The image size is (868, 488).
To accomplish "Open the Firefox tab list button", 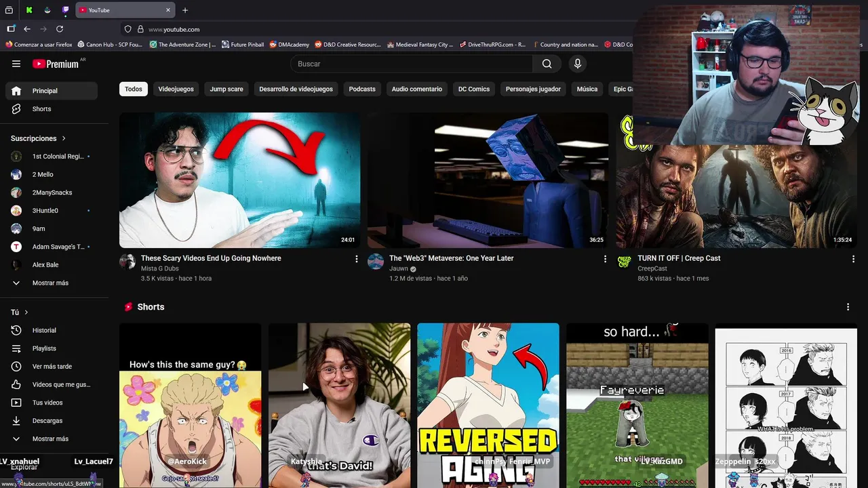I will point(9,10).
